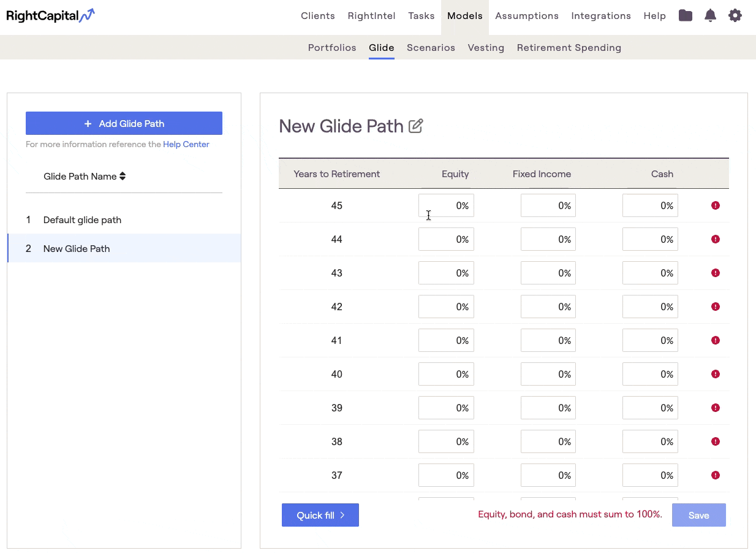Expand the Quick fill options
This screenshot has height=553, width=756.
tap(320, 515)
